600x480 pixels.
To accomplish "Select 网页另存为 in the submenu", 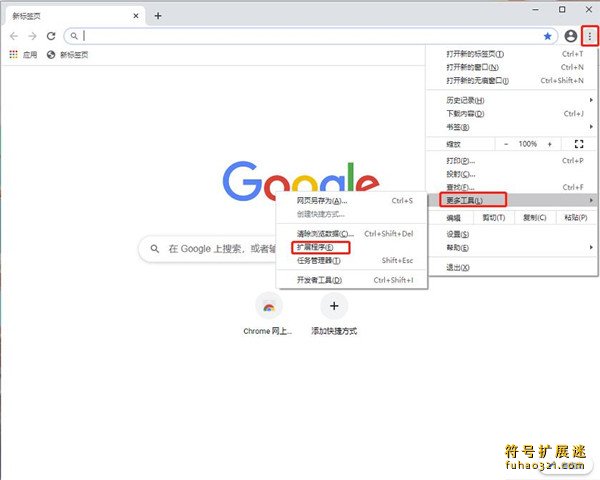I will (x=351, y=201).
